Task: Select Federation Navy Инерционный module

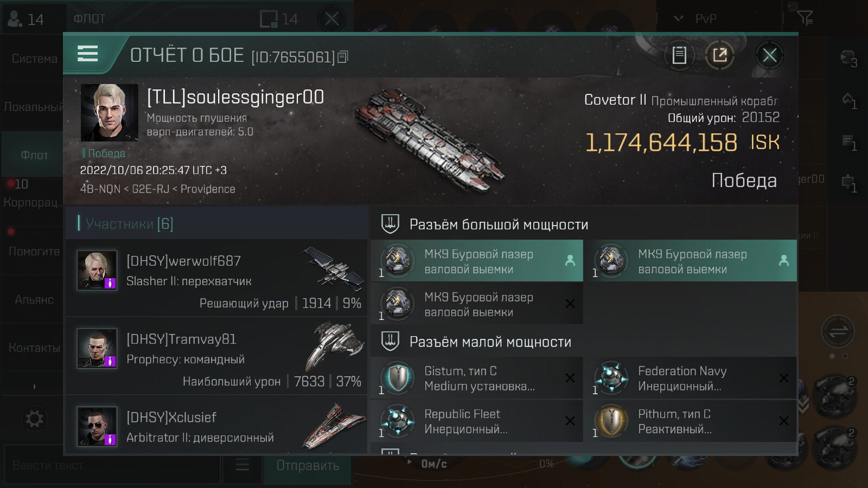Action: (x=691, y=378)
